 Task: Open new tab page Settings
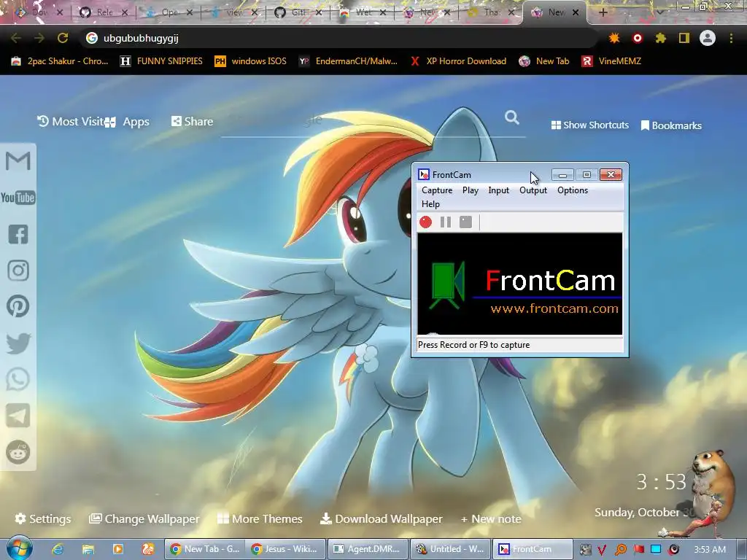point(43,518)
